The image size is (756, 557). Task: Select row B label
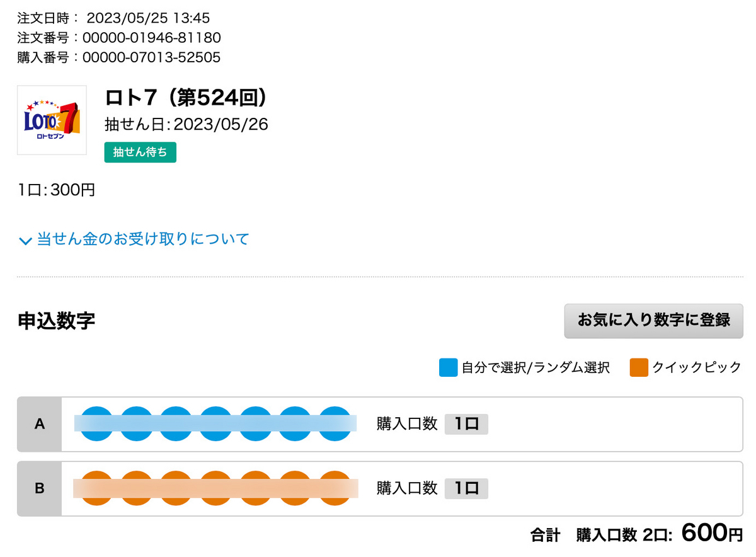[x=40, y=488]
